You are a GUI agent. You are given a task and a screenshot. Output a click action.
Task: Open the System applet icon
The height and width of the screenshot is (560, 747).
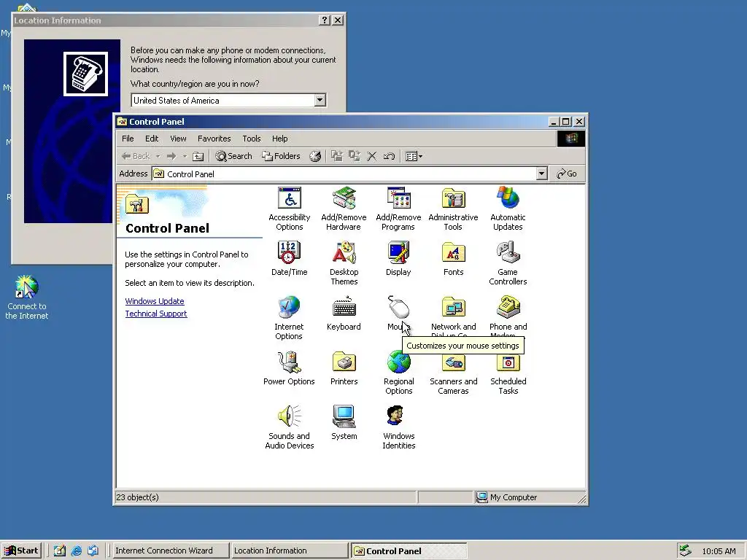click(x=344, y=422)
